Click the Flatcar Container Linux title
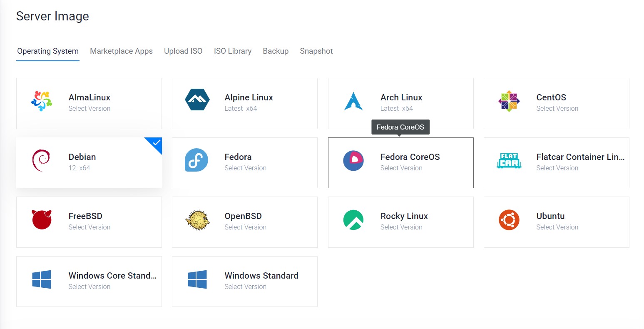Image resolution: width=644 pixels, height=329 pixels. coord(580,157)
